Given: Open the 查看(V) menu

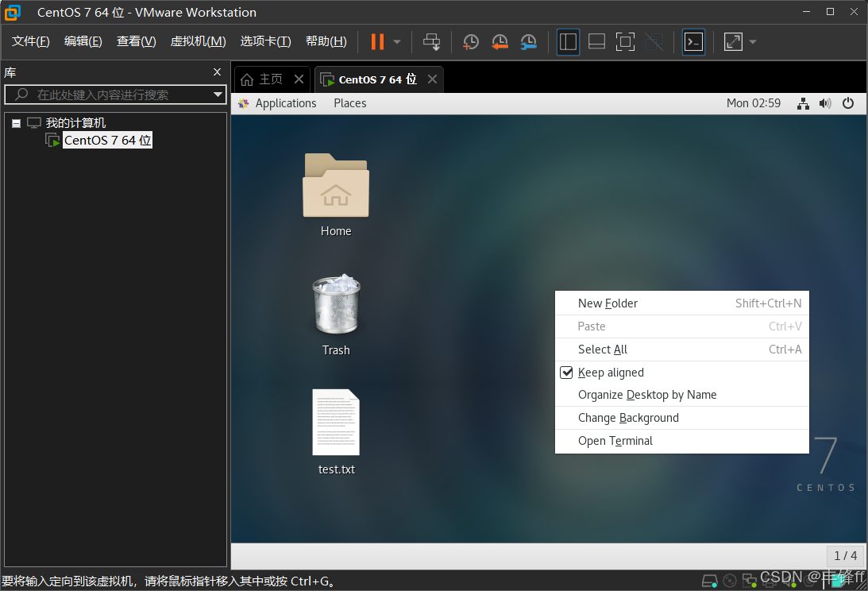Looking at the screenshot, I should (136, 41).
